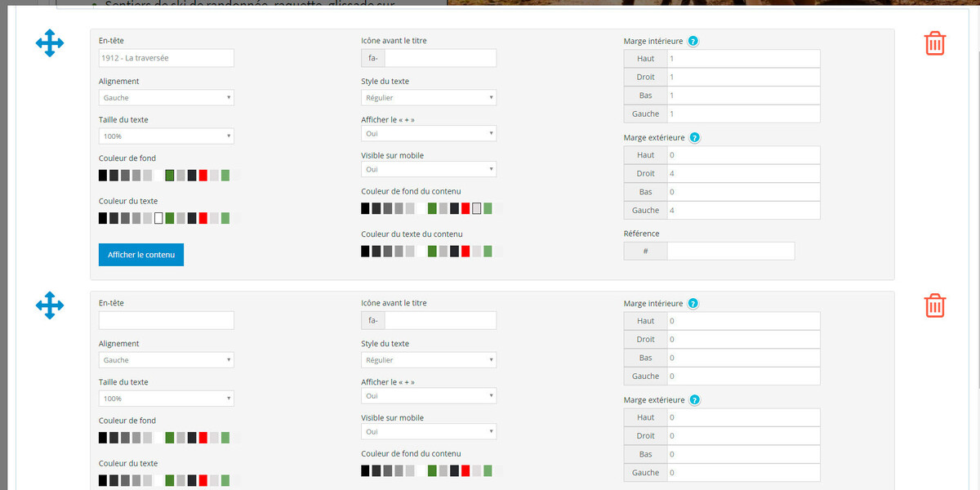Choose dark green Couleur de fond du contenu in 1912 block
980x490 pixels.
432,208
